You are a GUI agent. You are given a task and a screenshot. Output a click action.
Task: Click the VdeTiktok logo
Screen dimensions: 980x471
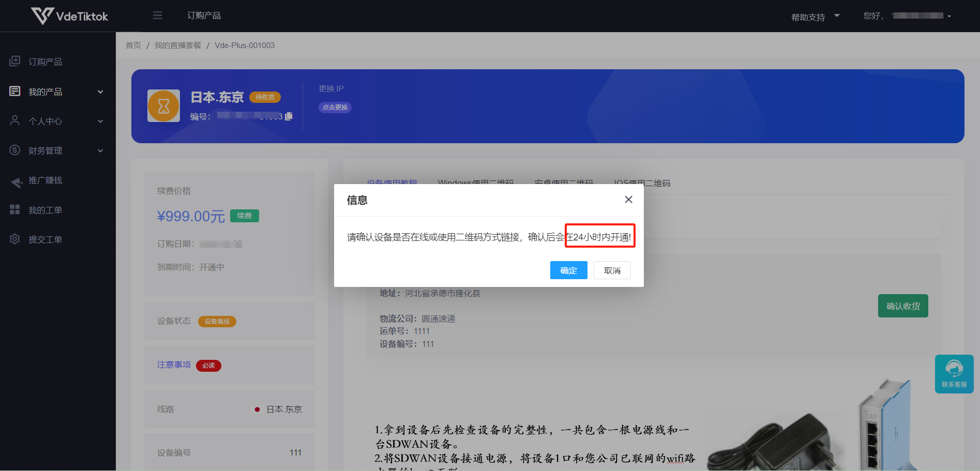[x=69, y=16]
